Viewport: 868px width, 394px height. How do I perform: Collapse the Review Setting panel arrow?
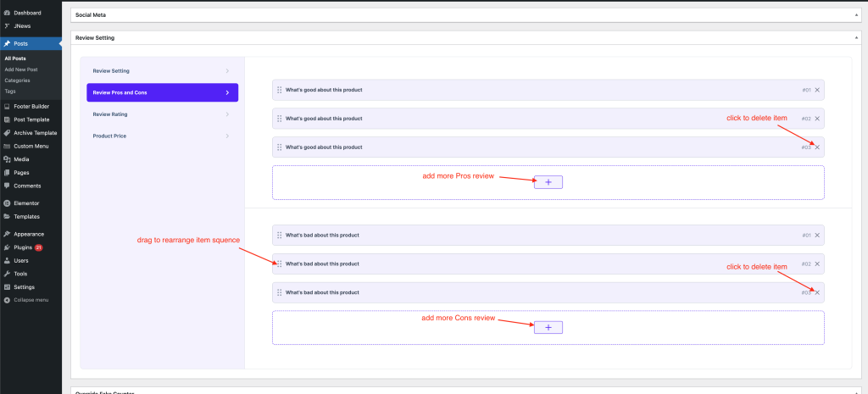click(856, 37)
